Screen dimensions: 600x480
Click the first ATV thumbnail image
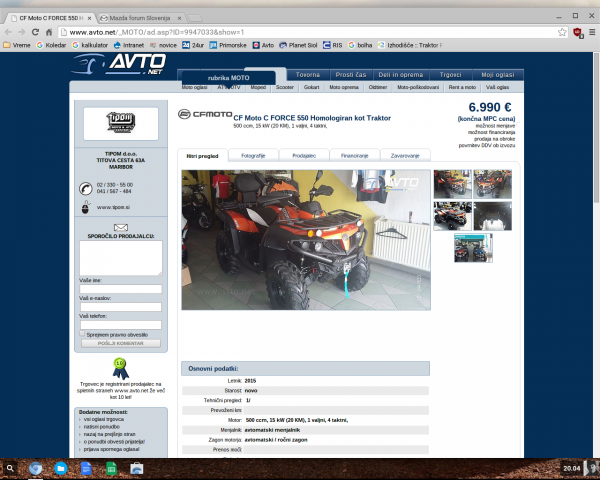[x=453, y=184]
